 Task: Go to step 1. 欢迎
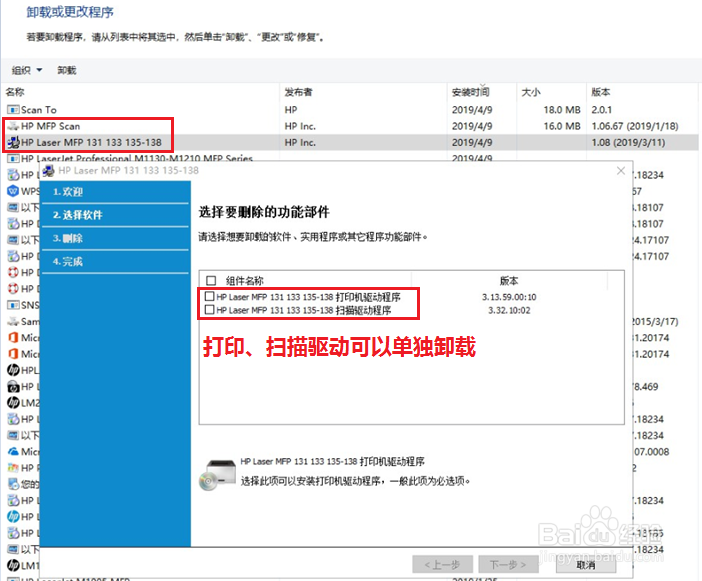pos(115,192)
